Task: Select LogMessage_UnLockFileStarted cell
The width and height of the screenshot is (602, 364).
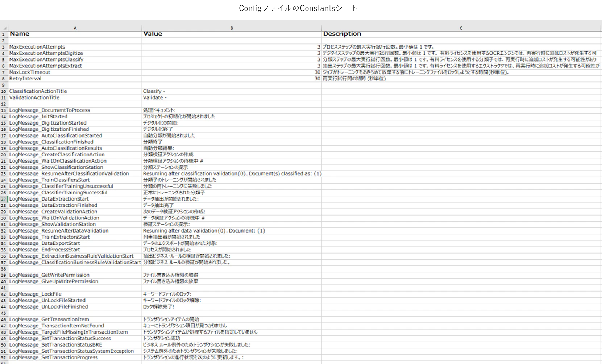Action: tap(75, 301)
